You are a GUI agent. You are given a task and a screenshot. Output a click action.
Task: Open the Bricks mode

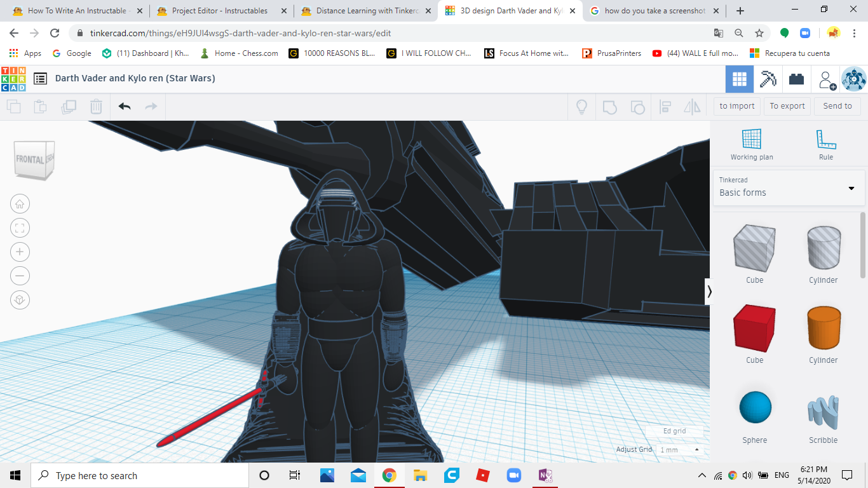click(x=796, y=79)
